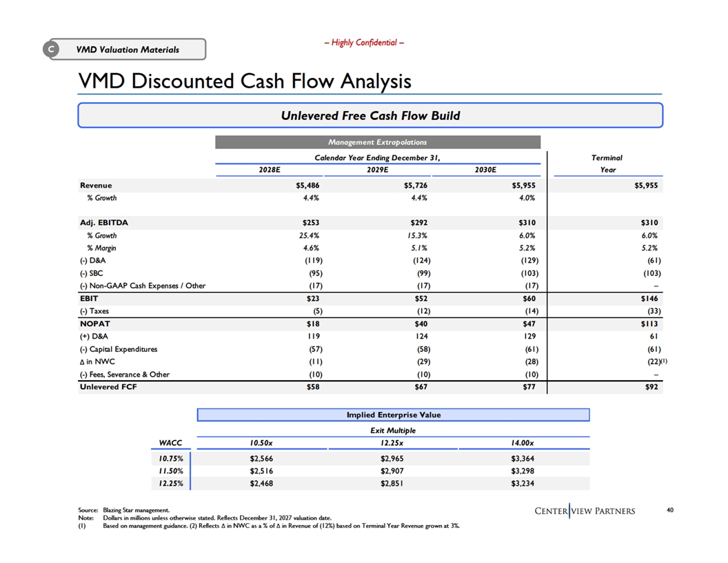Viewport: 728px width, 563px height.
Task: Select the Adj. EBITDA row label
Action: point(104,223)
